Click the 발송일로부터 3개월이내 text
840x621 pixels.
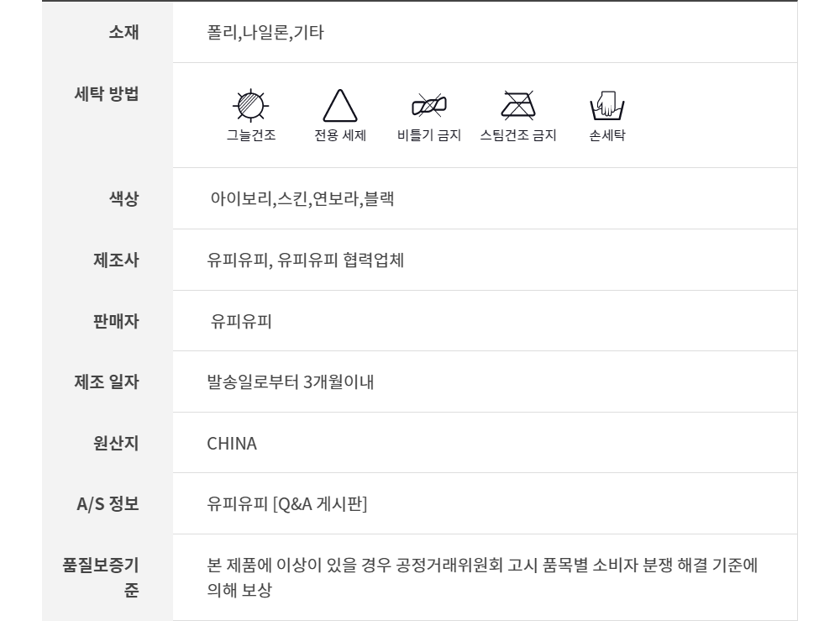pyautogui.click(x=290, y=383)
